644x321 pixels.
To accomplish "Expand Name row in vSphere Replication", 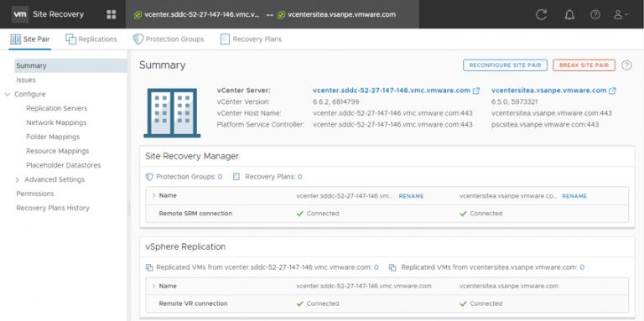I will pos(154,286).
